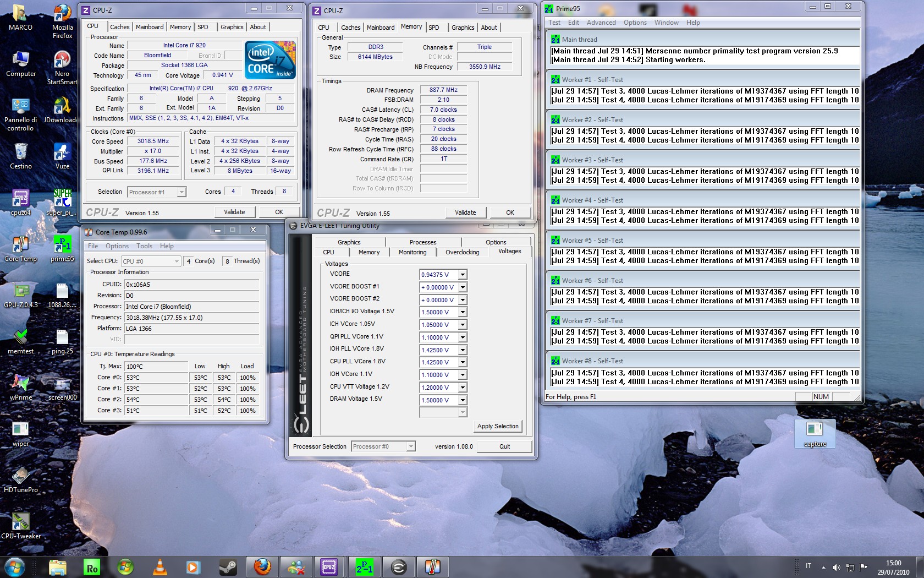This screenshot has width=924, height=578.
Task: Open Prime95 Options menu
Action: [635, 23]
